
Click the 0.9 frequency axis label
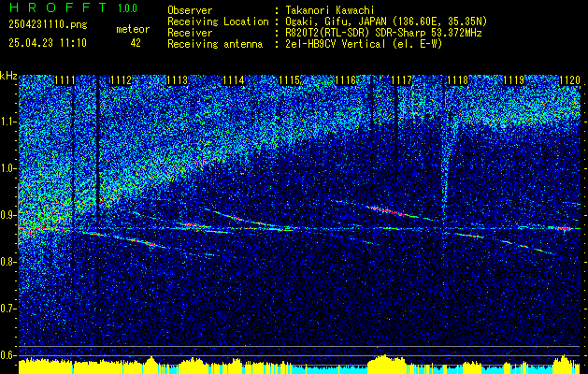pyautogui.click(x=7, y=215)
